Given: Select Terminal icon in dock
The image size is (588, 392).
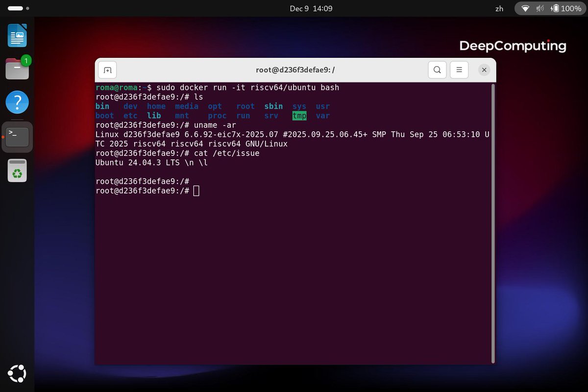Looking at the screenshot, I should point(17,136).
